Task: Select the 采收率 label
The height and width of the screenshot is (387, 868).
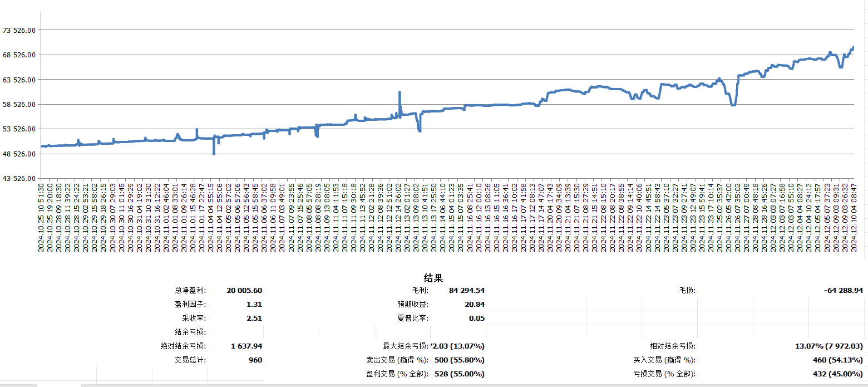Action: pos(194,318)
